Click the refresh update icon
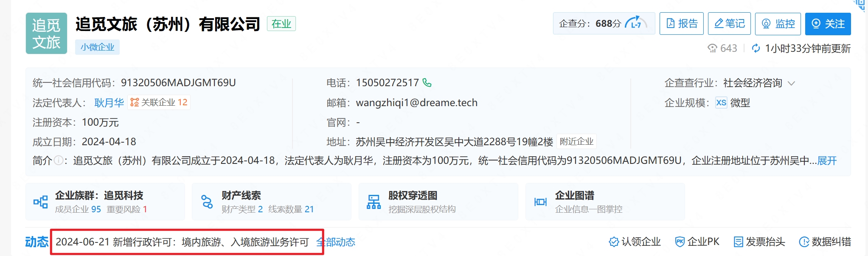Screen dimensions: 868x256 tap(756, 48)
